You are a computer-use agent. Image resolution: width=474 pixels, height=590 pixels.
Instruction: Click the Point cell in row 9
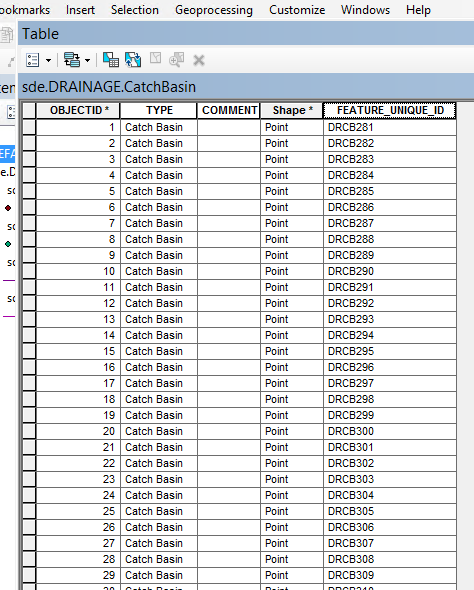tap(292, 255)
